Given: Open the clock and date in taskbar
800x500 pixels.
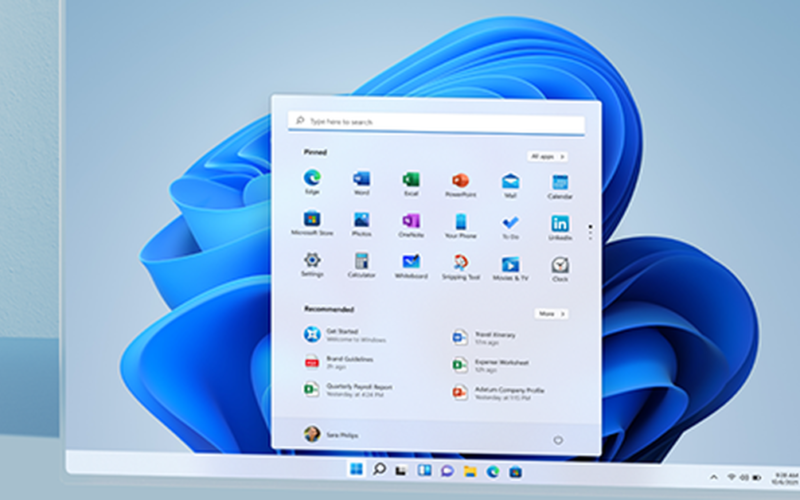Looking at the screenshot, I should coord(785,478).
